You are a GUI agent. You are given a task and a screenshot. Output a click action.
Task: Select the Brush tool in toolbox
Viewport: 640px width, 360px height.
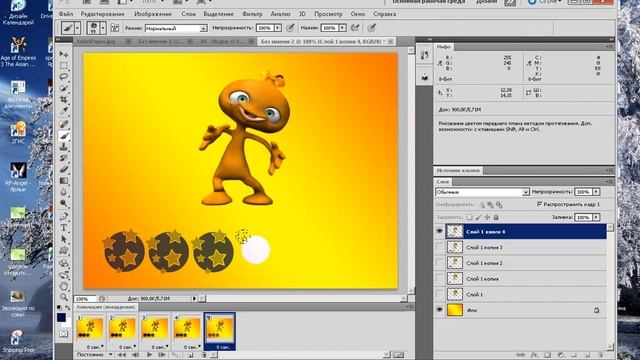[x=64, y=136]
